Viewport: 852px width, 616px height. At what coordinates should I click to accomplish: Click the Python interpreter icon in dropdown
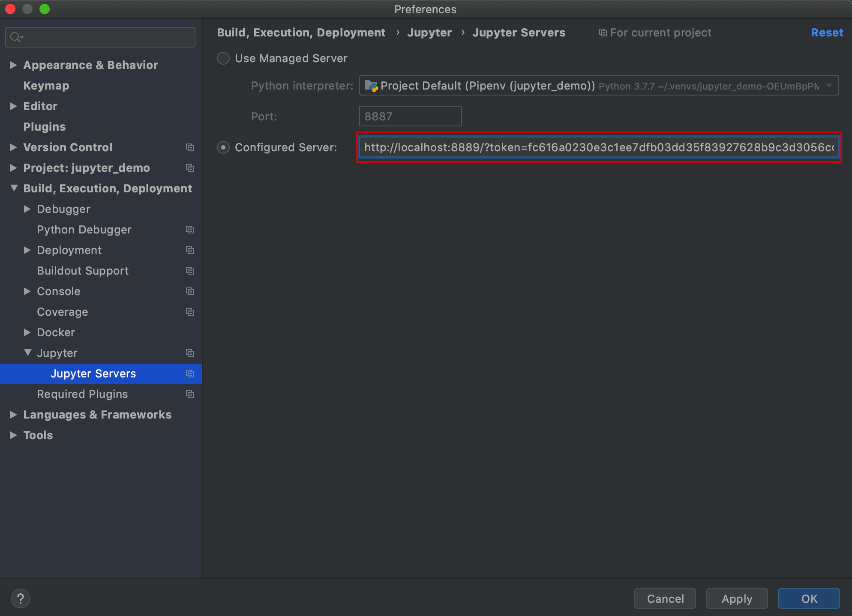[371, 86]
